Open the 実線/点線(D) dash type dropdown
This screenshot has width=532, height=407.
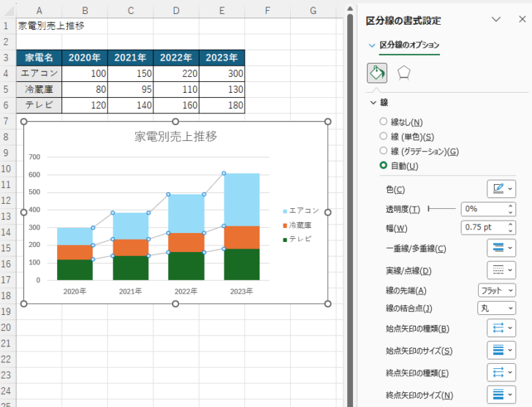click(501, 270)
